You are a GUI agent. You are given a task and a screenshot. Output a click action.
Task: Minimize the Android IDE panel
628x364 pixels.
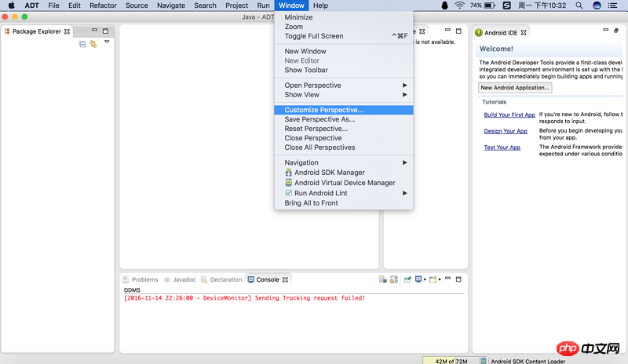(605, 30)
